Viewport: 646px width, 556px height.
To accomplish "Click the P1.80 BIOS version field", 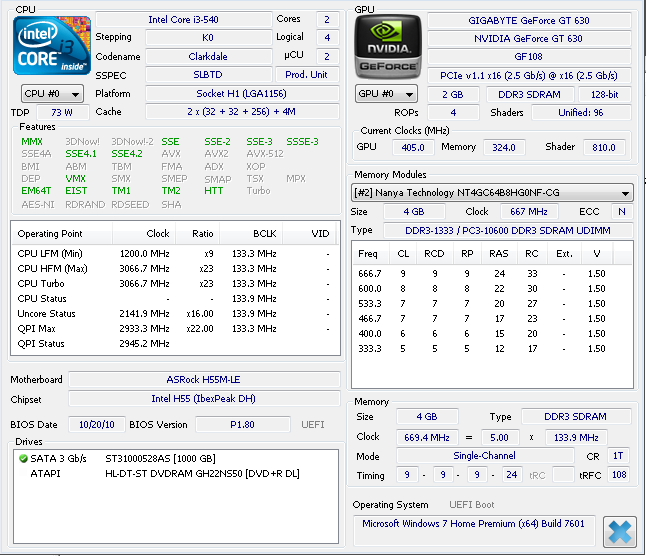I will click(x=243, y=424).
